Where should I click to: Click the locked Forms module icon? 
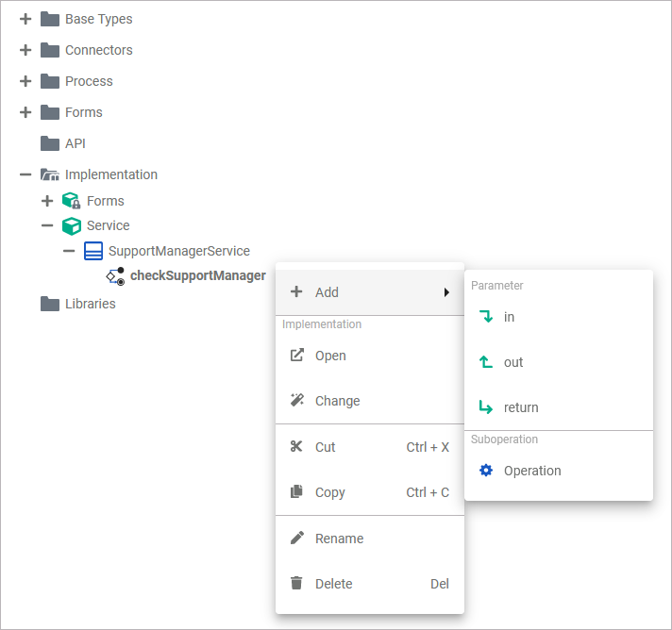pos(71,201)
